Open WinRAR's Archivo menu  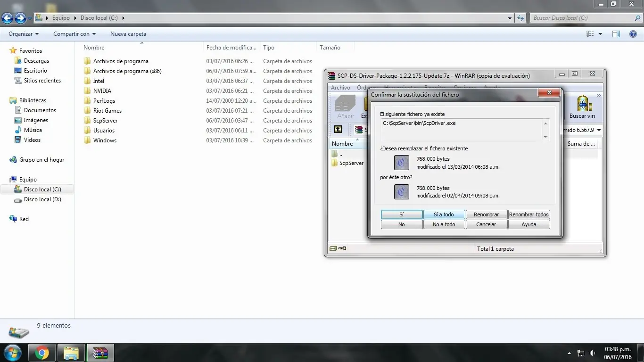(x=340, y=88)
